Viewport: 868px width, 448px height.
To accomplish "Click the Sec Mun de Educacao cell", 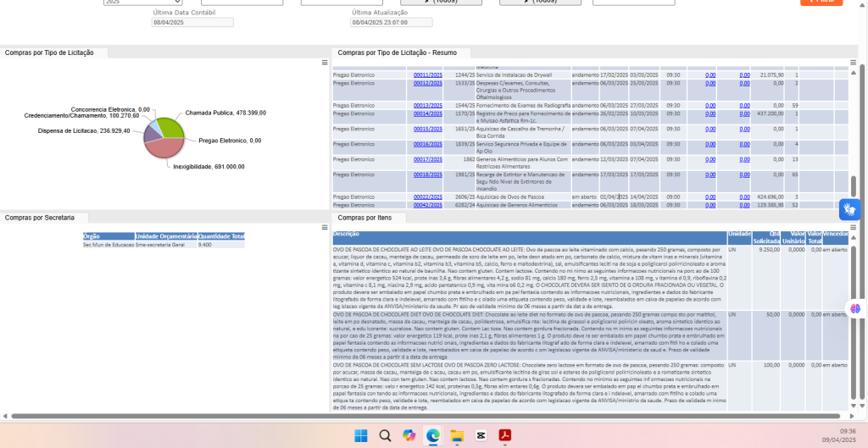I will [108, 245].
